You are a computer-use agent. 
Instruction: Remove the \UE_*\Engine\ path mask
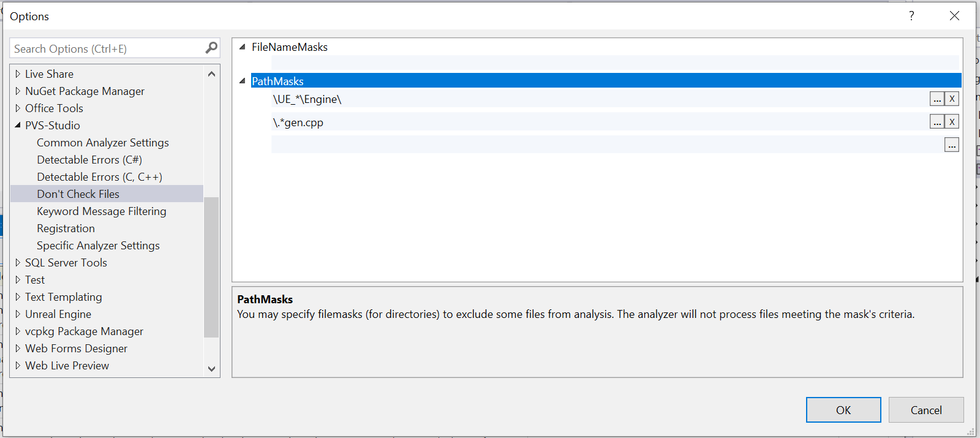point(952,99)
